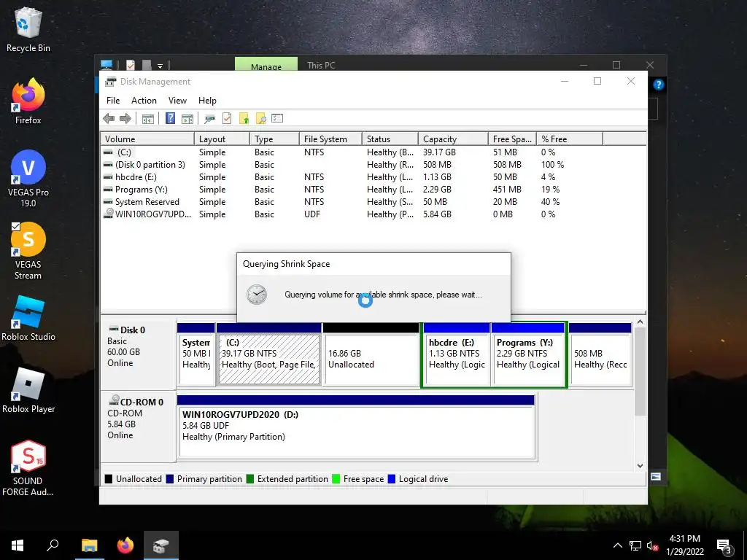Open Help via the blue question-mark toolbar icon
The height and width of the screenshot is (560, 747).
tap(170, 118)
